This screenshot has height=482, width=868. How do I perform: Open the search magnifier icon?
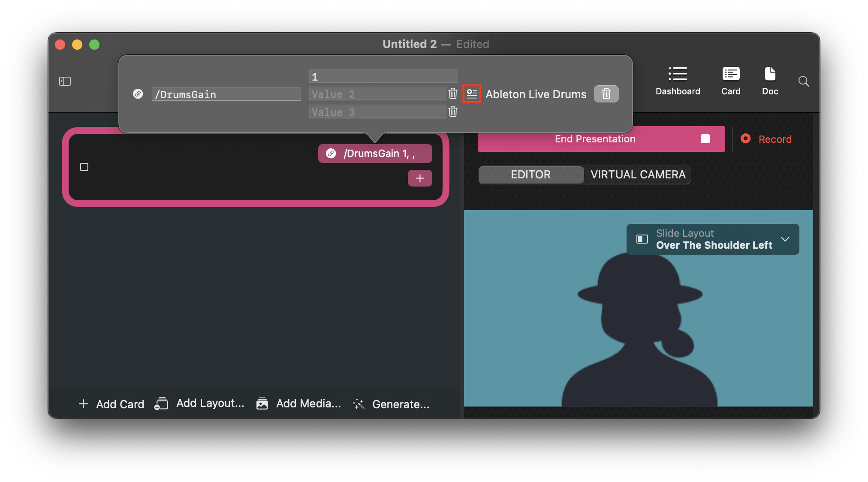pos(803,81)
